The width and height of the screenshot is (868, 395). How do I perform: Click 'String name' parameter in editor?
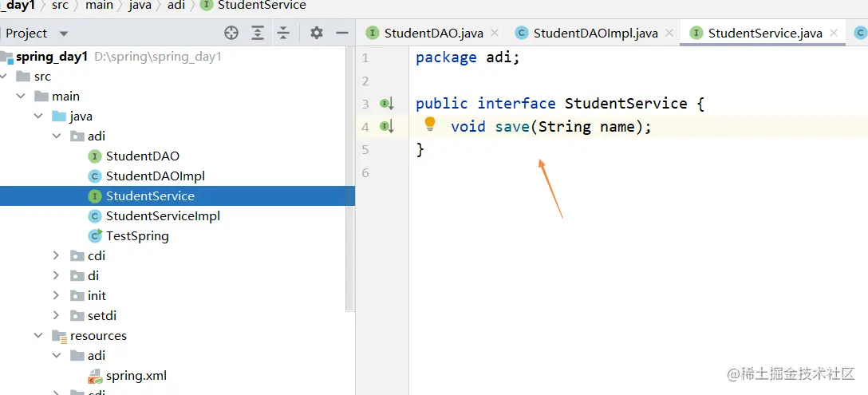[x=587, y=127]
